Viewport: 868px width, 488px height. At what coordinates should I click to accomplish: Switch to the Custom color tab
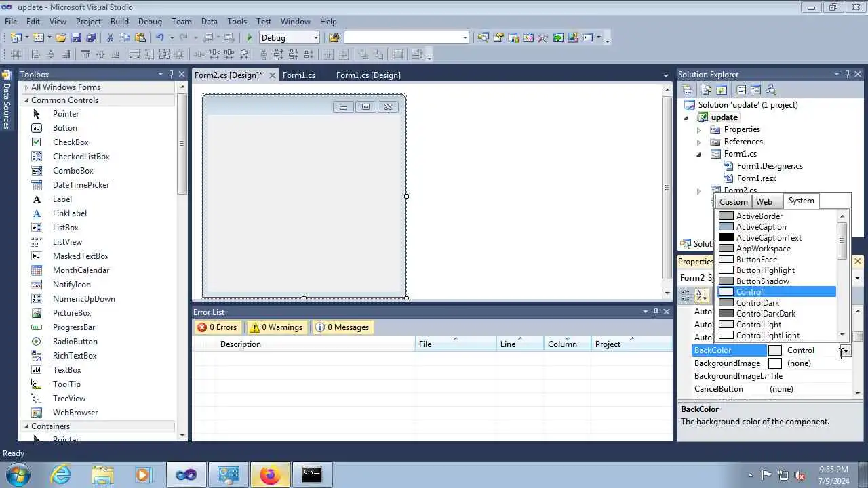click(x=733, y=202)
